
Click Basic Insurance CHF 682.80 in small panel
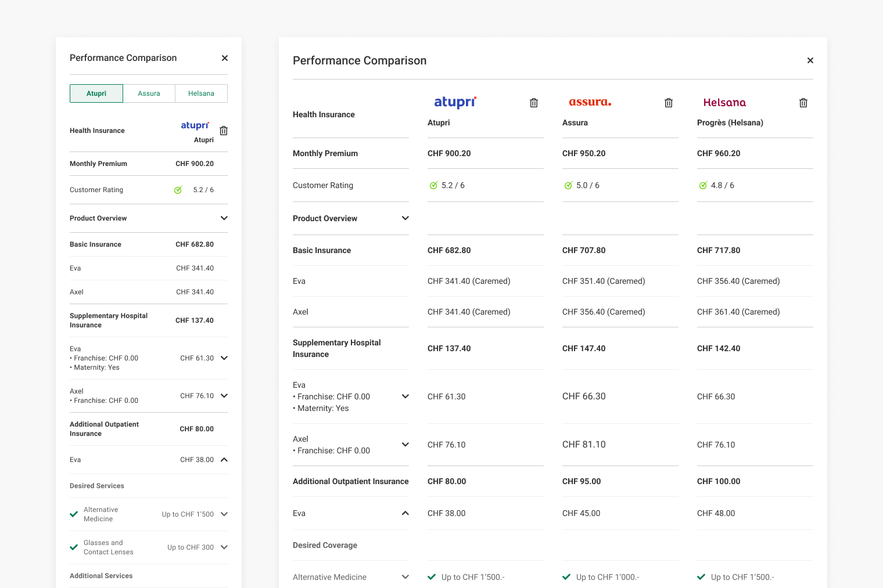click(195, 244)
